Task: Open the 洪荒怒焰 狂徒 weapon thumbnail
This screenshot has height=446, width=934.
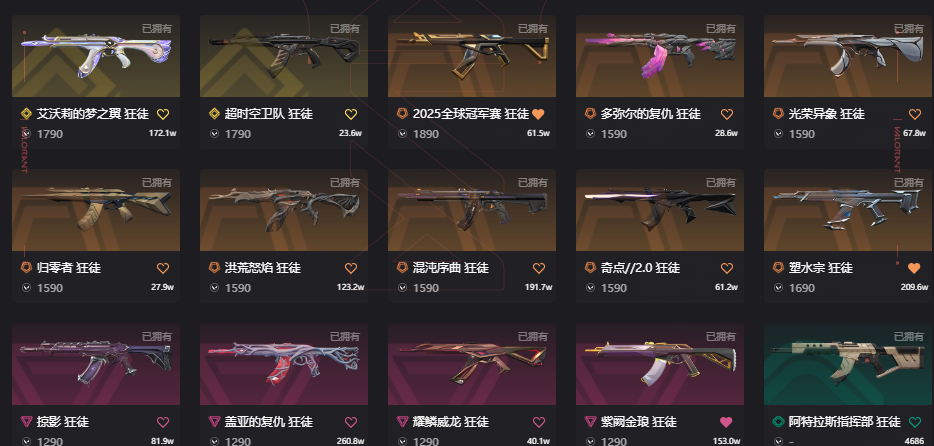Action: pos(284,210)
